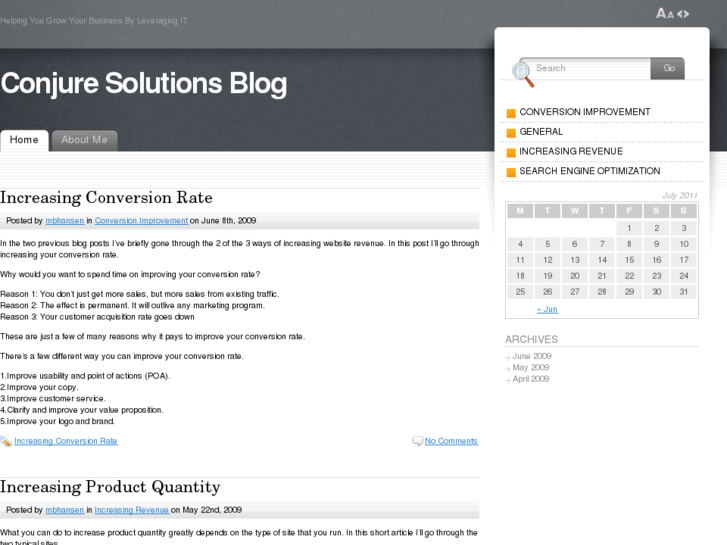Click the orange square beside Conversion Improvement
Screen dimensions: 727x545
click(x=511, y=113)
